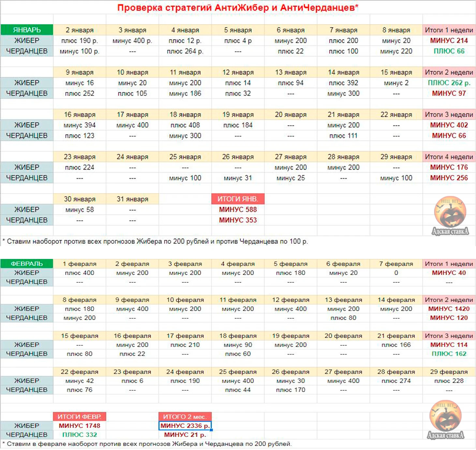Click the red "МИНУС 214" weekly total
The image size is (476, 450).
click(449, 41)
